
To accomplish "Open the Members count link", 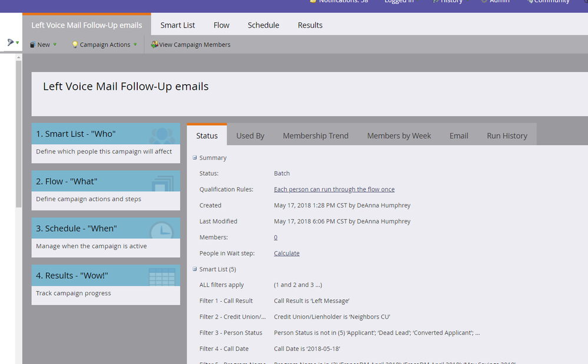I will click(275, 238).
